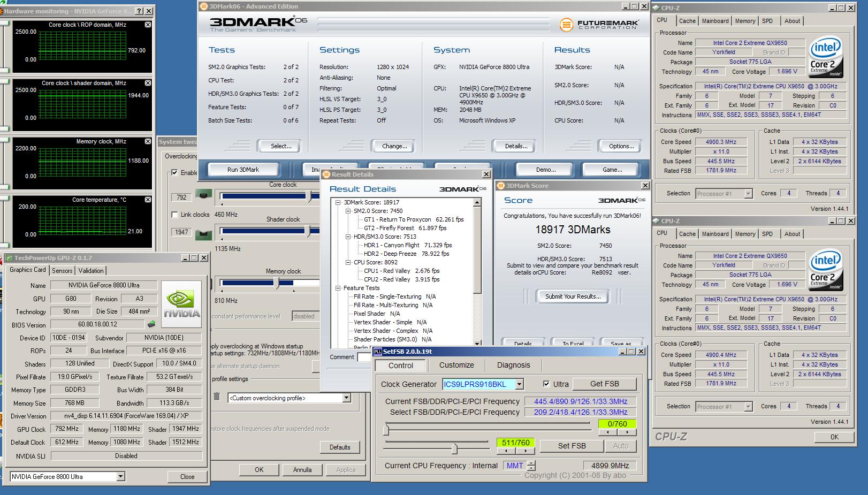
Task: Switch to the Sensors tab in GPU-Z
Action: tap(62, 271)
